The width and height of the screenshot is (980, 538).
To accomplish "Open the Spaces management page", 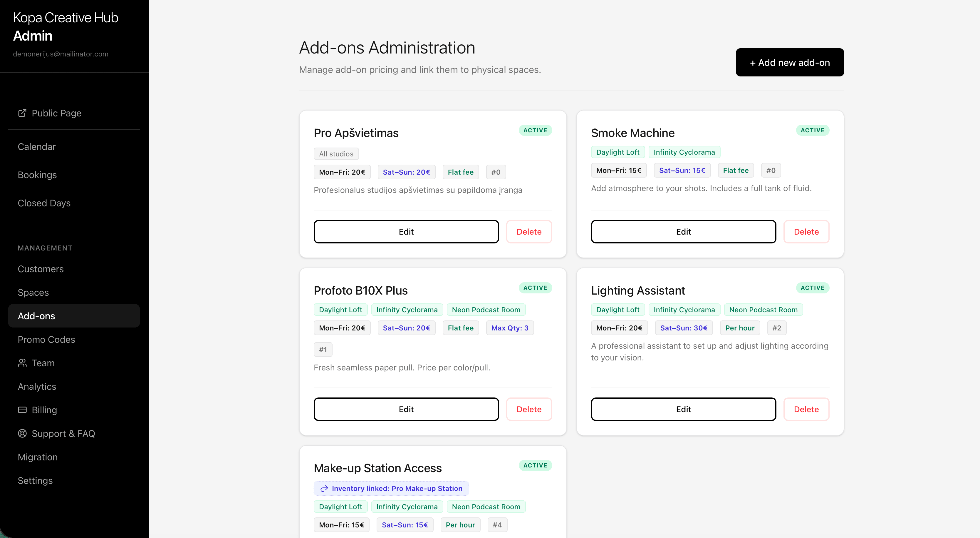I will click(x=33, y=293).
